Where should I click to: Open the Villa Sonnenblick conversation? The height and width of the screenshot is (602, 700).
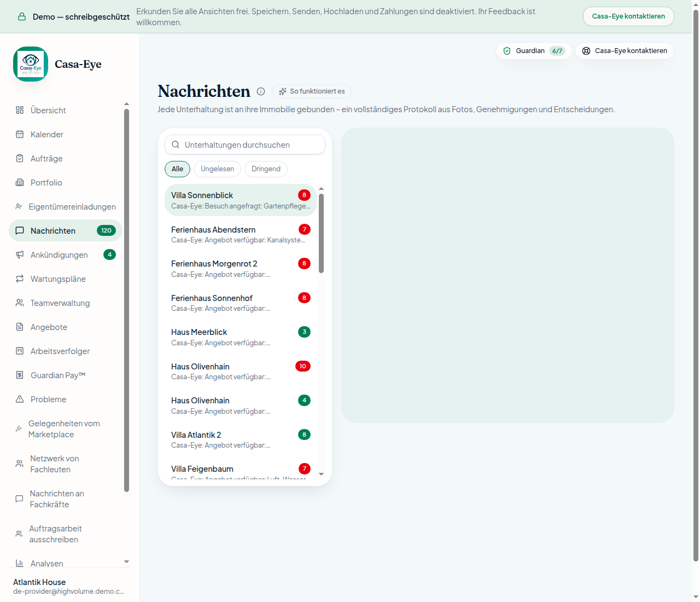(241, 200)
